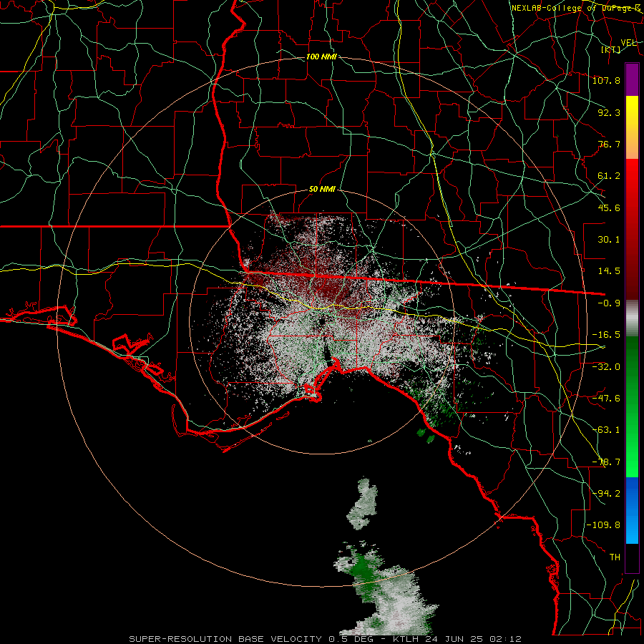Click the [KT] units label
The width and height of the screenshot is (644, 644).
611,49
